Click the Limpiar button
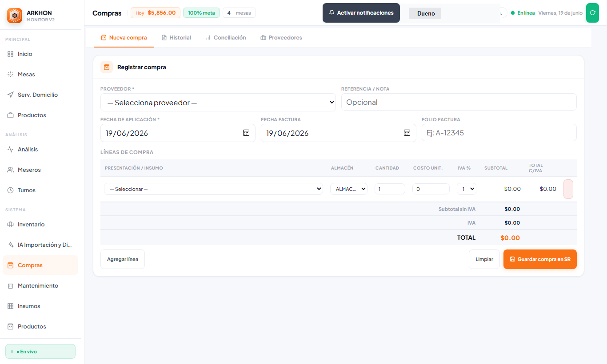This screenshot has width=607, height=364. tap(484, 259)
